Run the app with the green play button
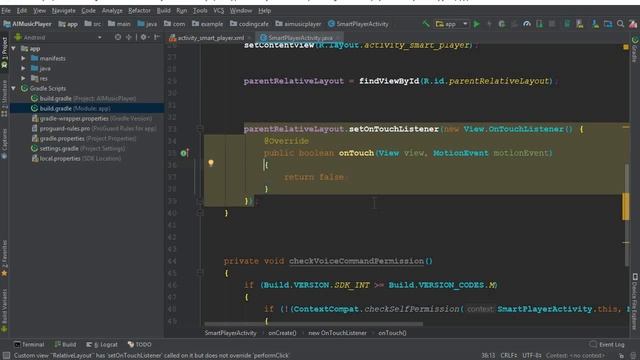Image resolution: width=640 pixels, height=360 pixels. pyautogui.click(x=476, y=24)
